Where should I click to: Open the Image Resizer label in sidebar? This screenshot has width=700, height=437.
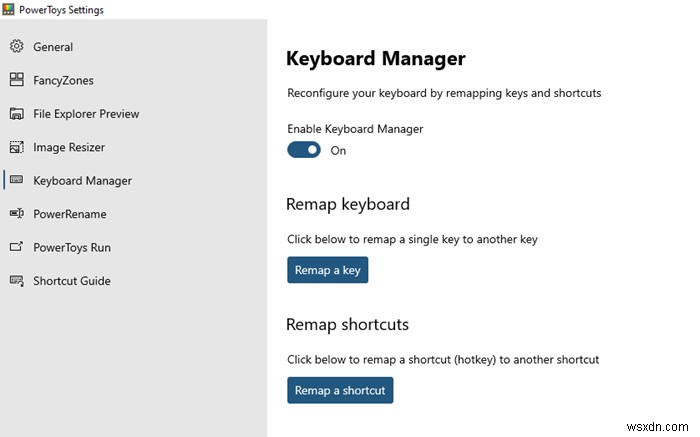pyautogui.click(x=69, y=147)
